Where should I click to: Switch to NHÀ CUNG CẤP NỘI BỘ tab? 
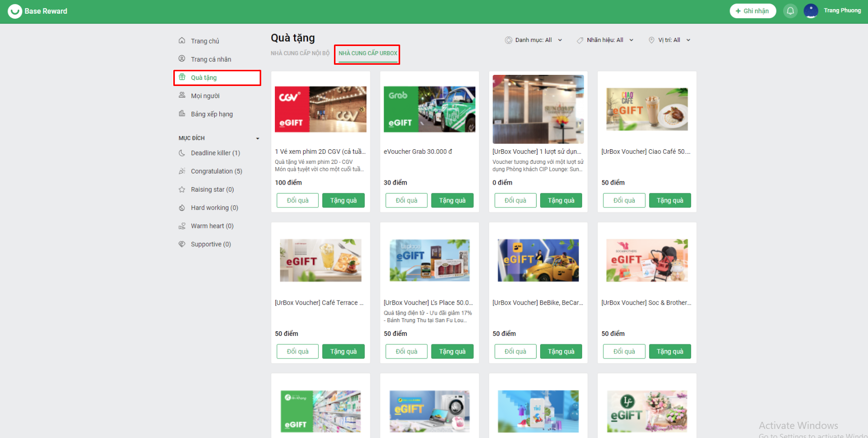300,53
